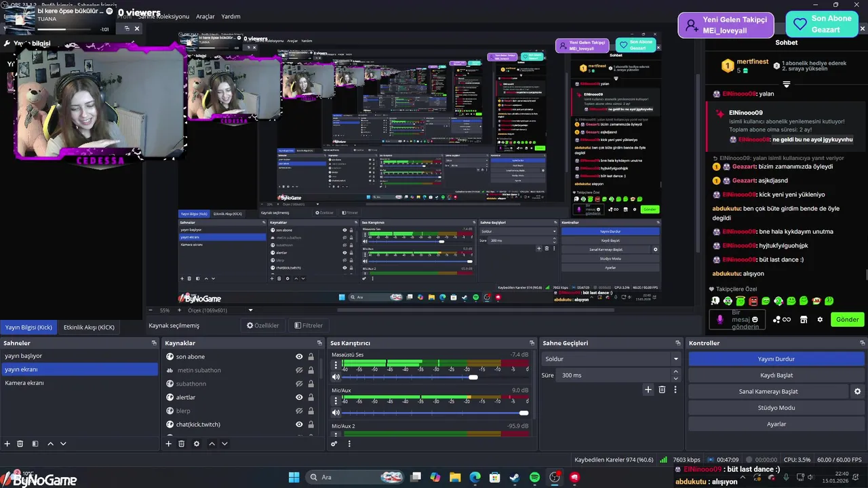Select the yayın başlıyor scene
Screen dimensions: 868x488
(x=79, y=356)
